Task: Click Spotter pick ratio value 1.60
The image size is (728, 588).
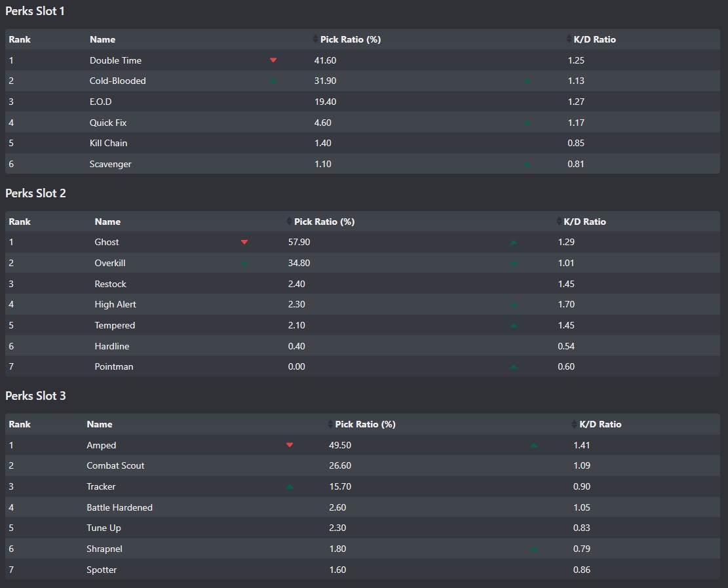Action: (x=337, y=570)
